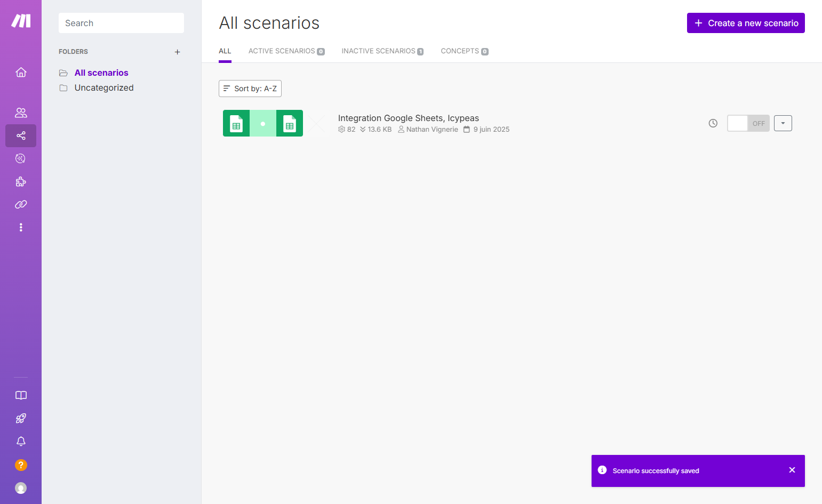Open the What's new rocket icon
This screenshot has height=504, width=822.
(21, 419)
